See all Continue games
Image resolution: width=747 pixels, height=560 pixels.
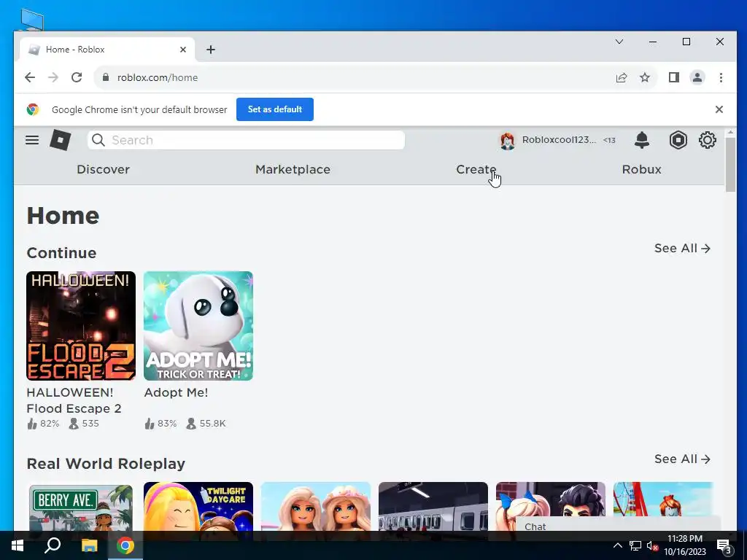(682, 248)
